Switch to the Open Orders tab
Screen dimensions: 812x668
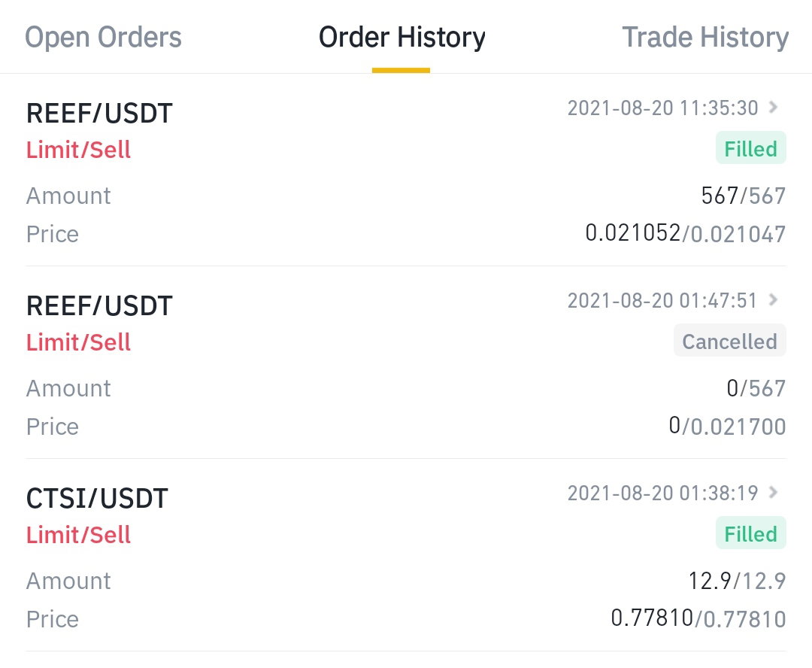[x=104, y=38]
